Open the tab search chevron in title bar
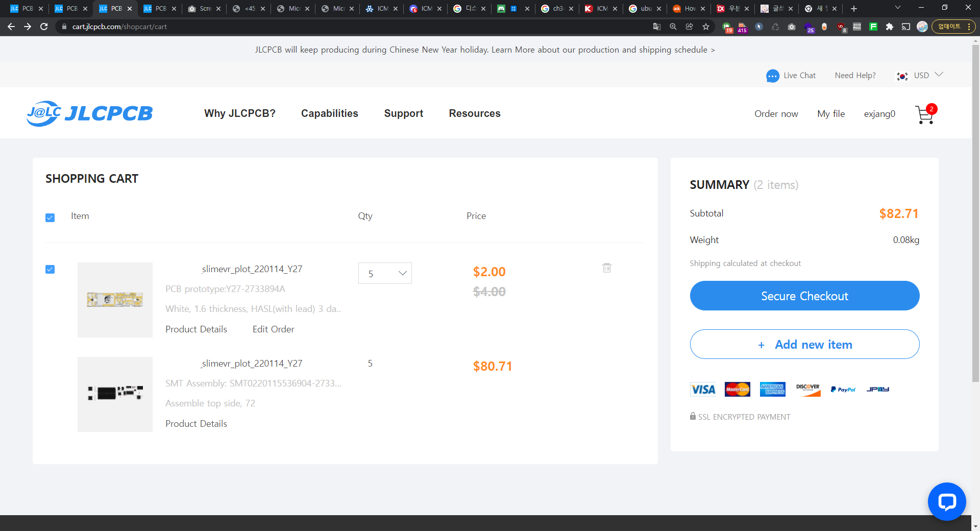Image resolution: width=980 pixels, height=531 pixels. [x=898, y=8]
